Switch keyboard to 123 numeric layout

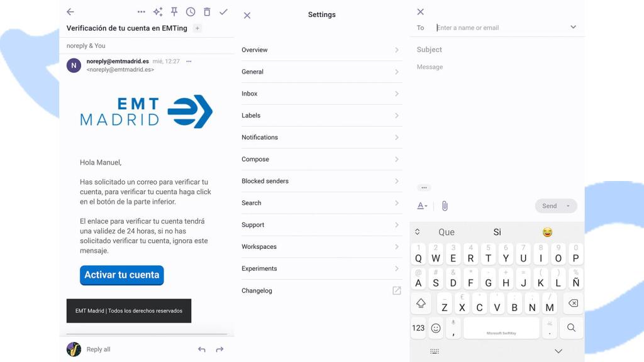tap(418, 328)
